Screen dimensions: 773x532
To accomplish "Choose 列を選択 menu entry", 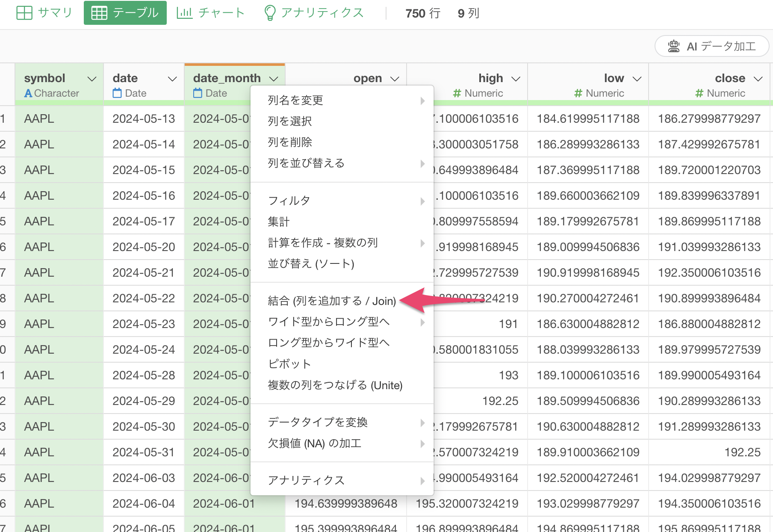I will pos(342,121).
